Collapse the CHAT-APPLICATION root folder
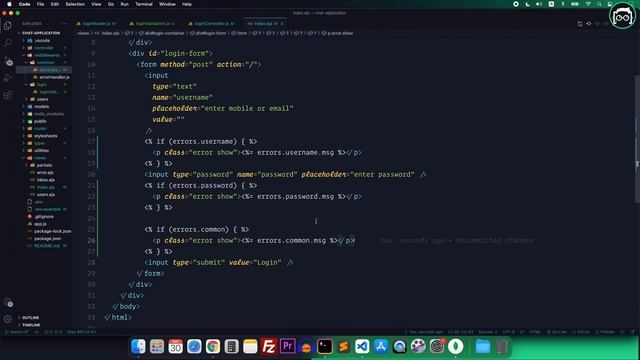The height and width of the screenshot is (360, 640). click(x=41, y=33)
